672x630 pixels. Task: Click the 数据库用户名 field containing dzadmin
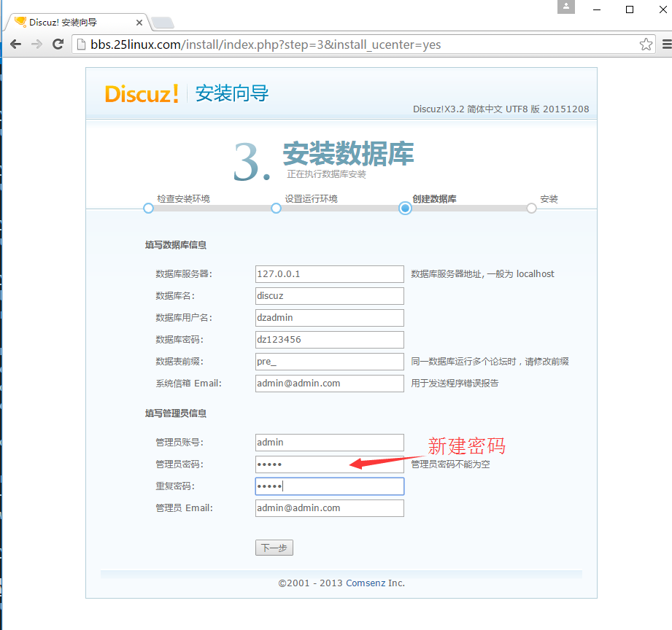(330, 318)
